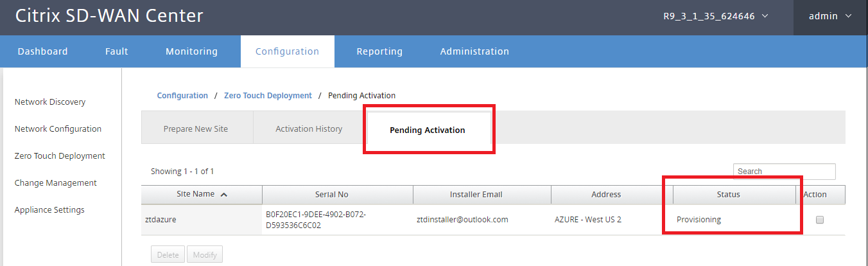Viewport: 868px width, 266px height.
Task: Open the Administration menu
Action: click(x=474, y=51)
